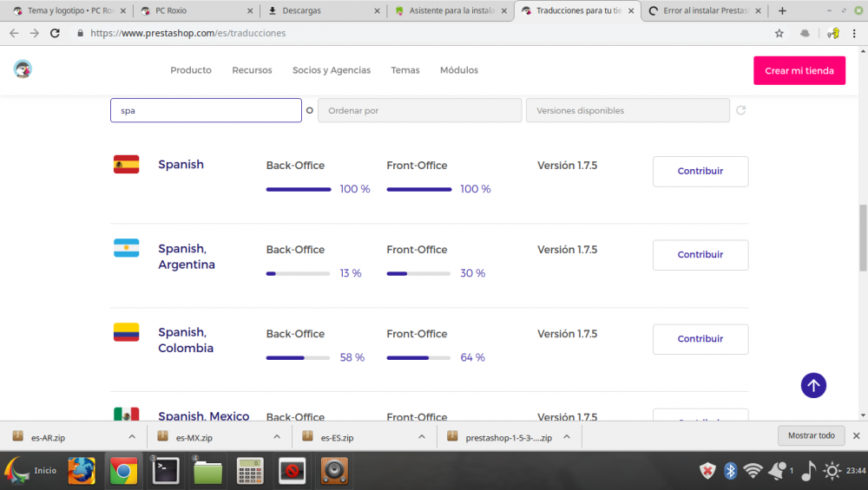Open the file manager folder icon

click(207, 472)
